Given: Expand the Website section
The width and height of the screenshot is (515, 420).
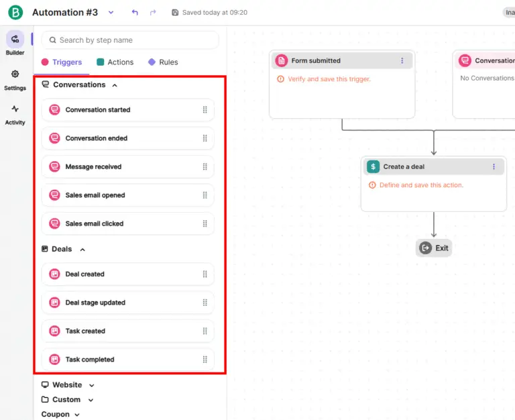Looking at the screenshot, I should point(92,385).
